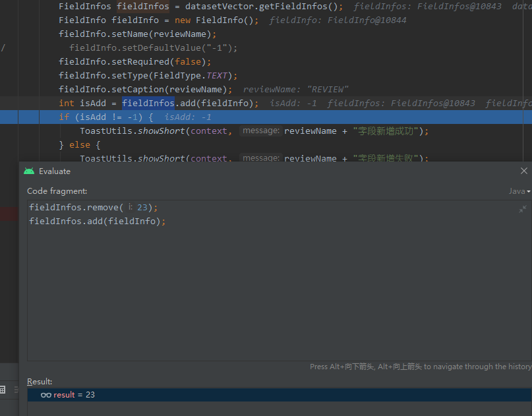Click fieldInfo.setCaption(reviewName) statement

click(x=146, y=89)
